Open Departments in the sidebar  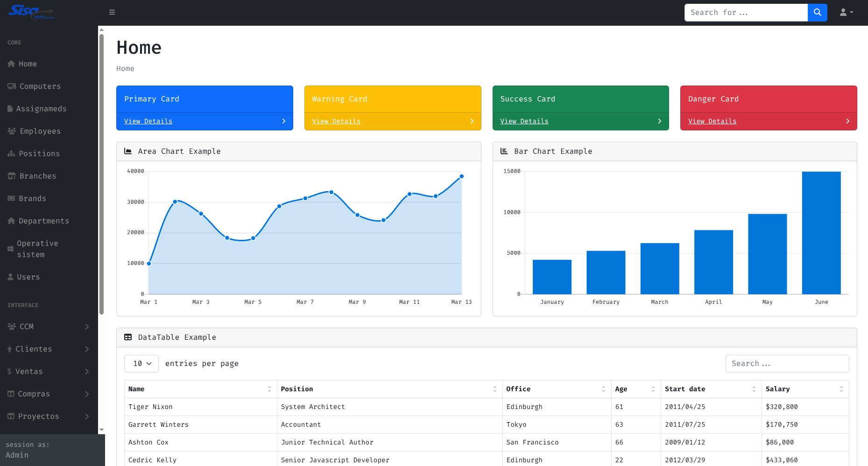click(x=49, y=221)
